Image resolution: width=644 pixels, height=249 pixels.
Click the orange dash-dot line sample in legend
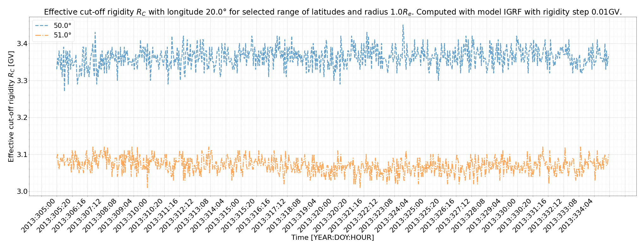(x=43, y=35)
